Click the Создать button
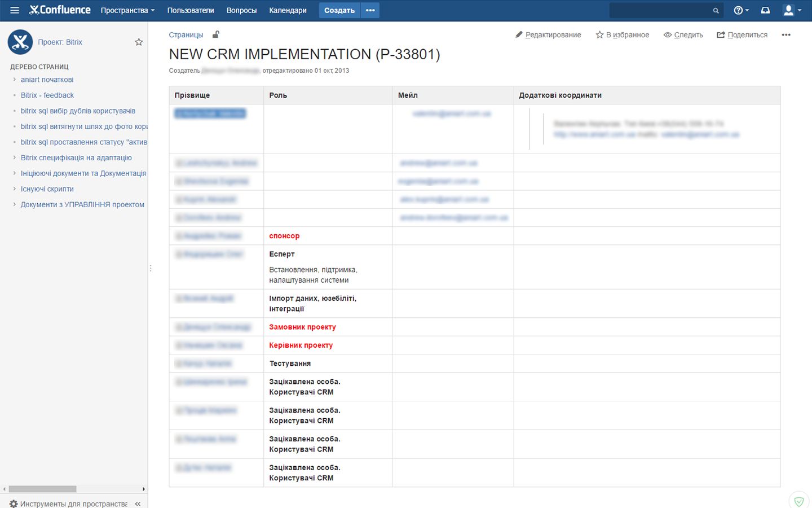Viewport: 812px width, 508px height. [339, 10]
